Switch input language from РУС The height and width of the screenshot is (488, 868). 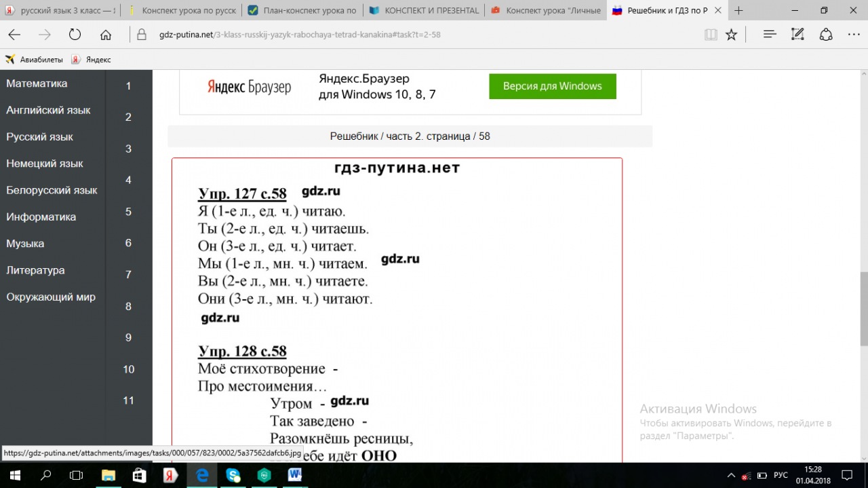[x=781, y=475]
